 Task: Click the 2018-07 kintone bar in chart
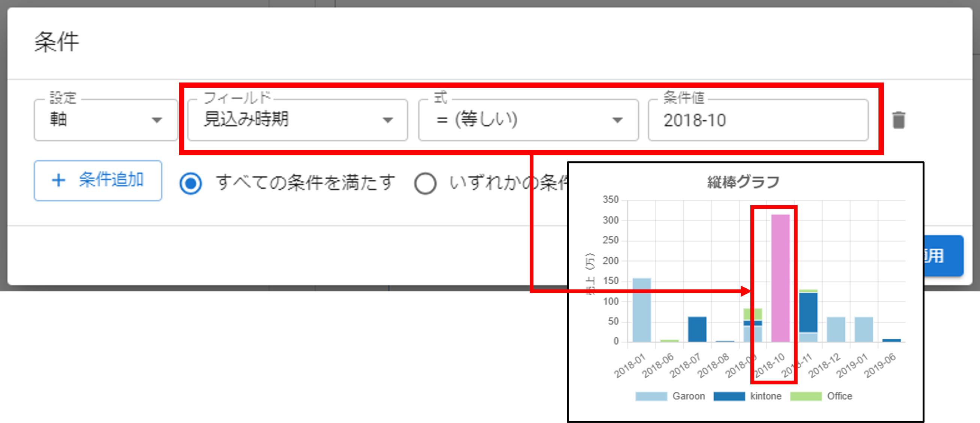coord(697,329)
